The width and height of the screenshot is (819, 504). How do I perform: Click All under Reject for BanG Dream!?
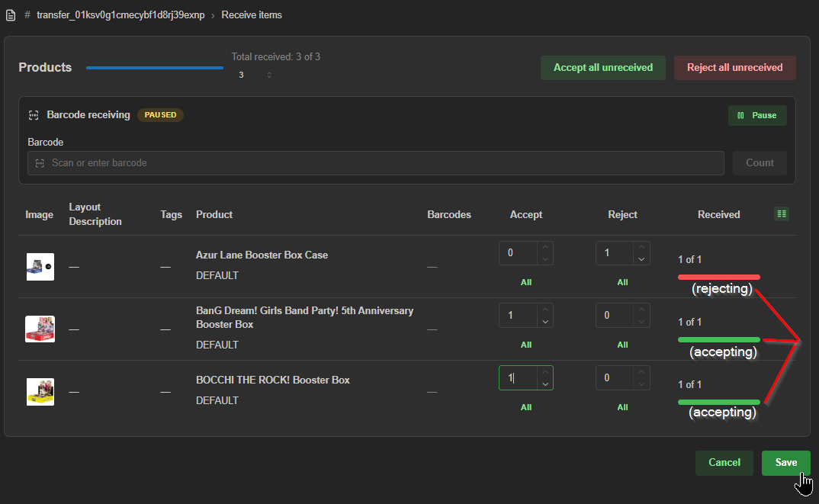pos(622,345)
